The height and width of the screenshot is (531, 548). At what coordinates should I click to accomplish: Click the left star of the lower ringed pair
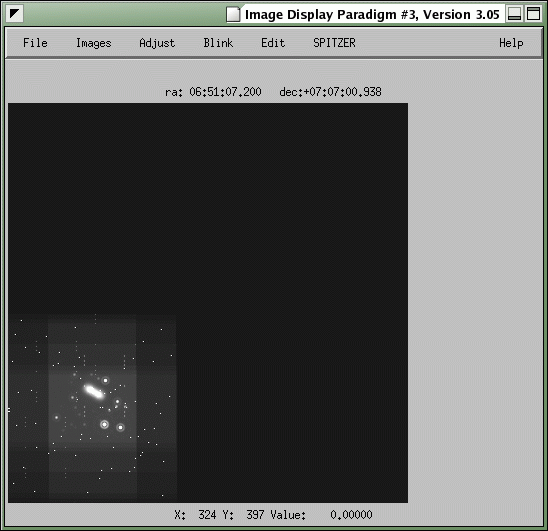coord(104,425)
